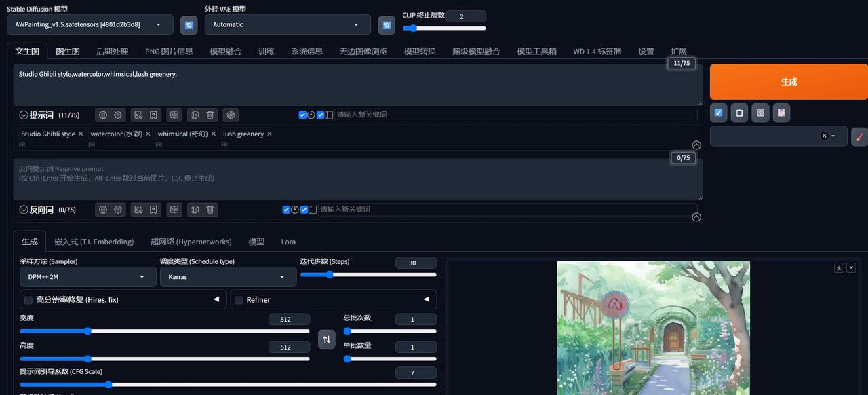Open the Stable Diffusion model dropdown
868x395 pixels.
(90, 24)
